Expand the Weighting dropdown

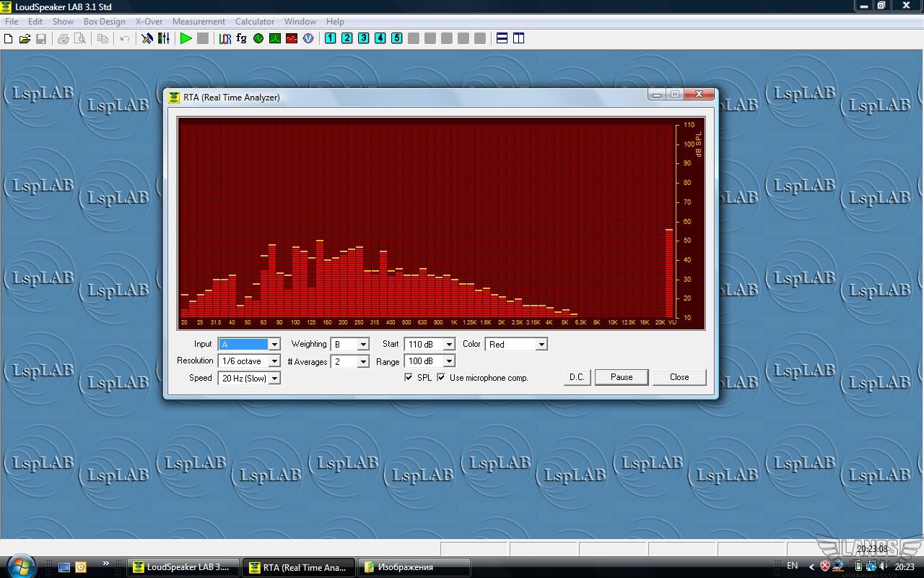pyautogui.click(x=363, y=345)
